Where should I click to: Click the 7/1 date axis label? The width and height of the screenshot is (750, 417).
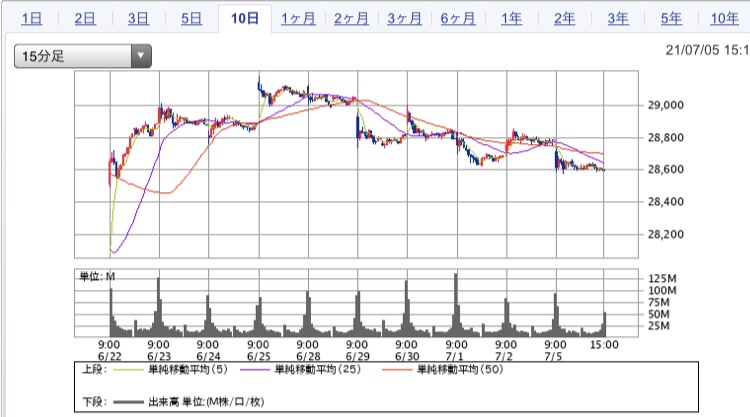454,357
